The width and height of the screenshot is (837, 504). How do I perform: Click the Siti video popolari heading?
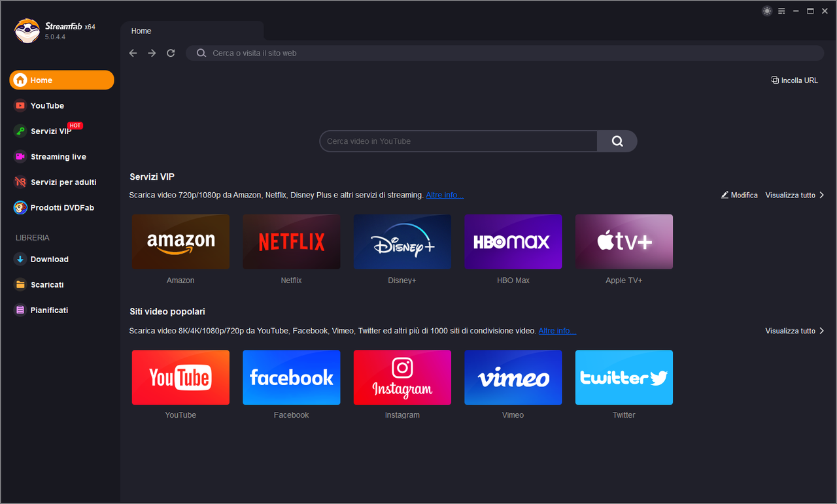pos(167,311)
